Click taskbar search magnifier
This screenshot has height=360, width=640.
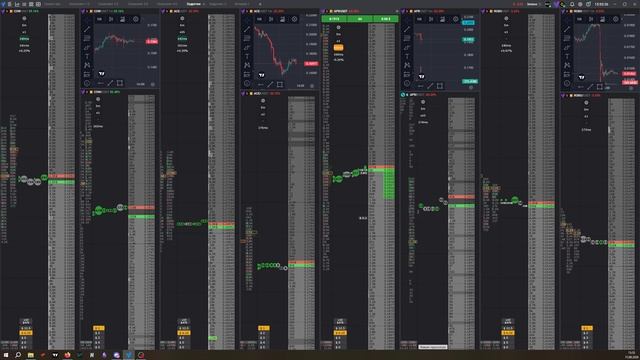click(x=18, y=355)
